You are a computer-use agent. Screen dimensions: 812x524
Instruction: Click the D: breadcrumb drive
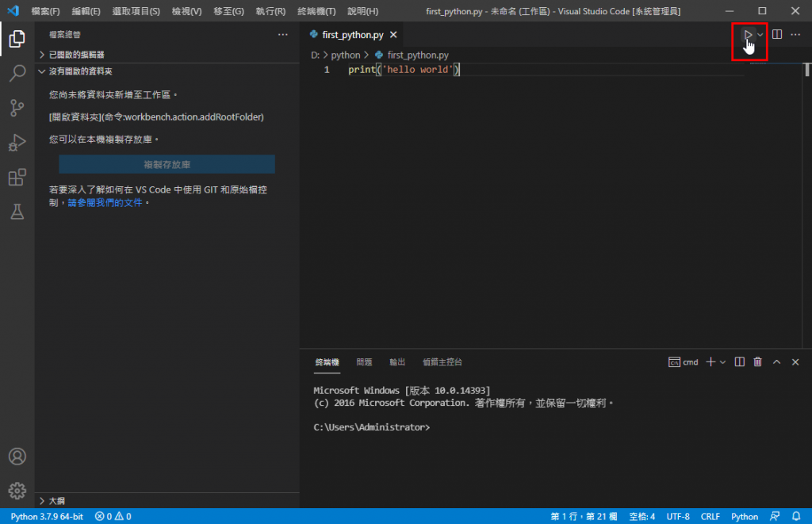pos(315,55)
